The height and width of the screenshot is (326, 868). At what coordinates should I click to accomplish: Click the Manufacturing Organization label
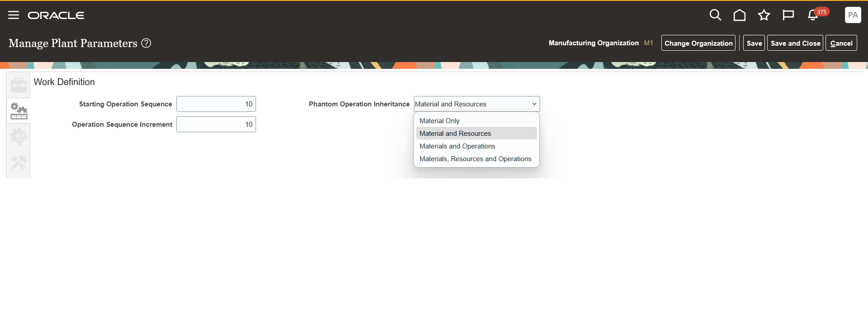(x=593, y=43)
